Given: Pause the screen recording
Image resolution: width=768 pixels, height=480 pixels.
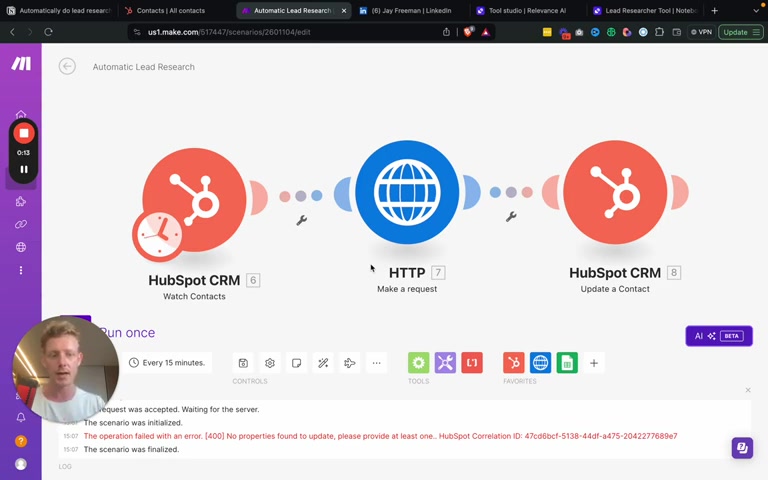Looking at the screenshot, I should coord(24,169).
